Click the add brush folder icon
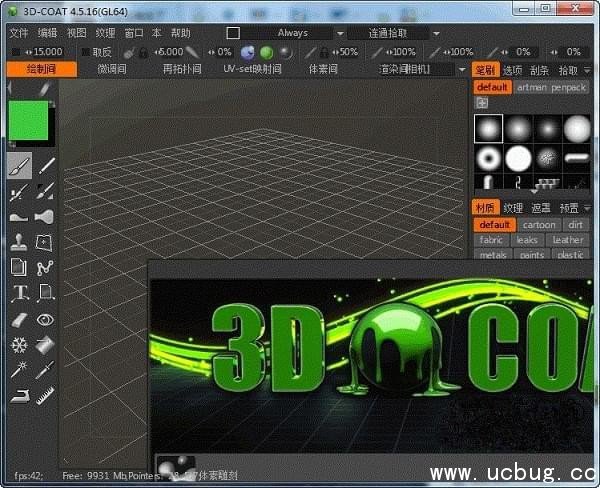 click(481, 103)
